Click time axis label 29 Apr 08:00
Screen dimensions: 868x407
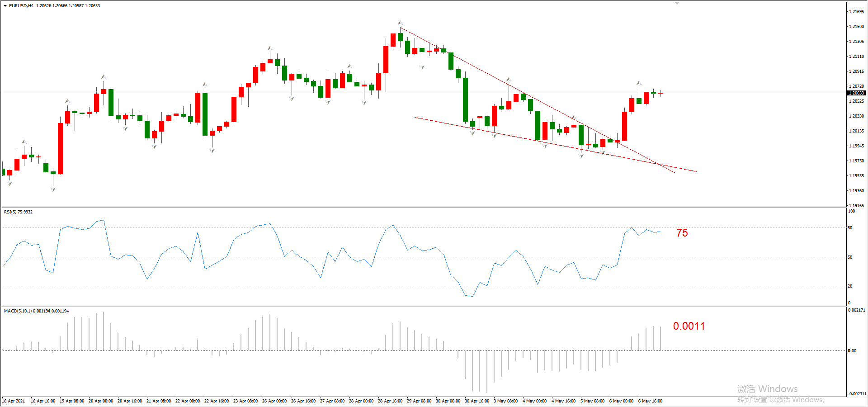click(419, 401)
